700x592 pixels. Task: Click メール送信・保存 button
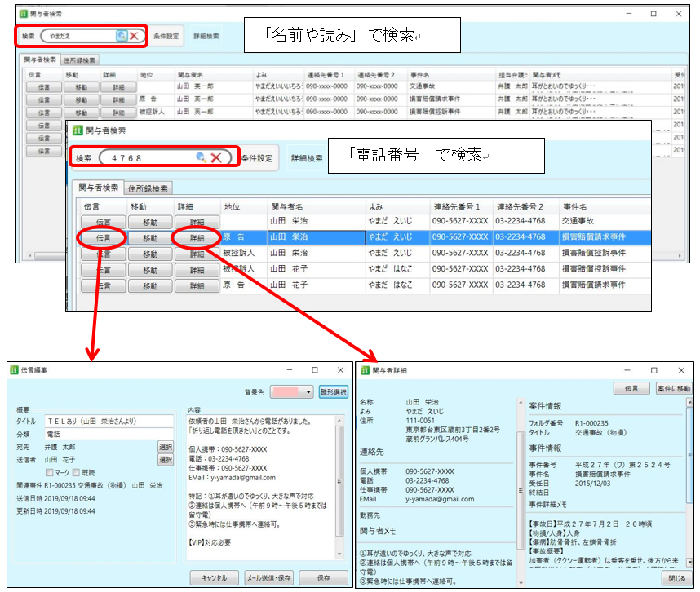tap(269, 577)
